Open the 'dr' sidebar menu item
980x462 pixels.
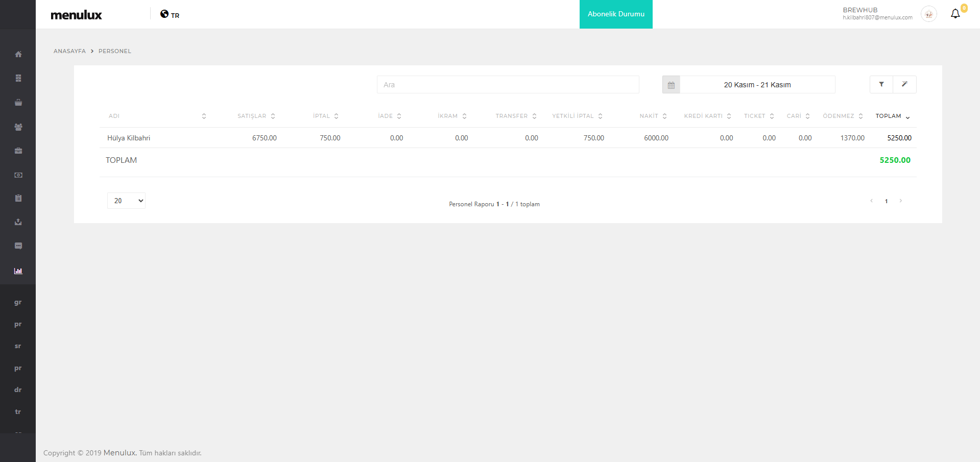pos(18,390)
